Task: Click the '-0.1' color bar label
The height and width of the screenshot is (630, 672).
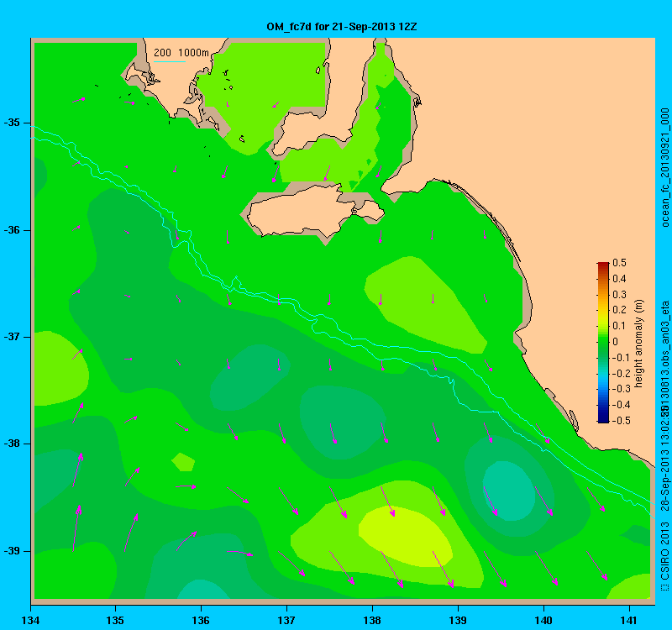Action: pyautogui.click(x=620, y=358)
